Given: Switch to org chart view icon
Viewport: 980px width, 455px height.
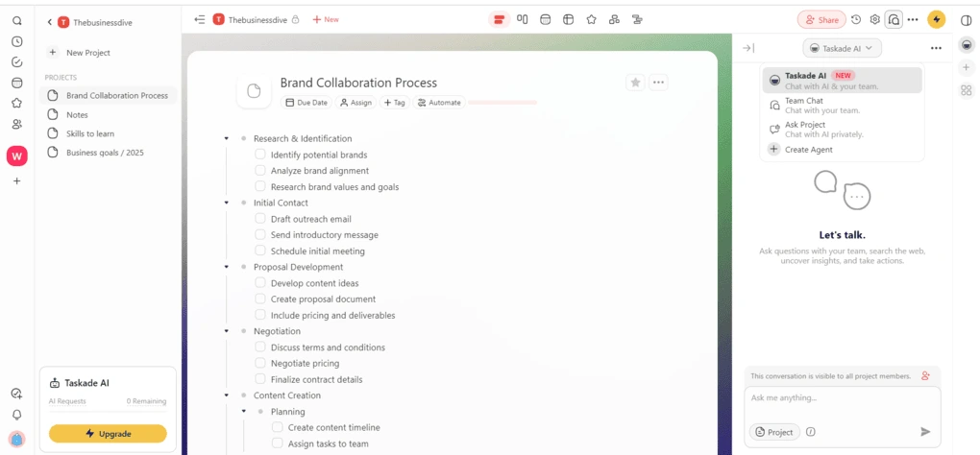Looking at the screenshot, I should [614, 19].
